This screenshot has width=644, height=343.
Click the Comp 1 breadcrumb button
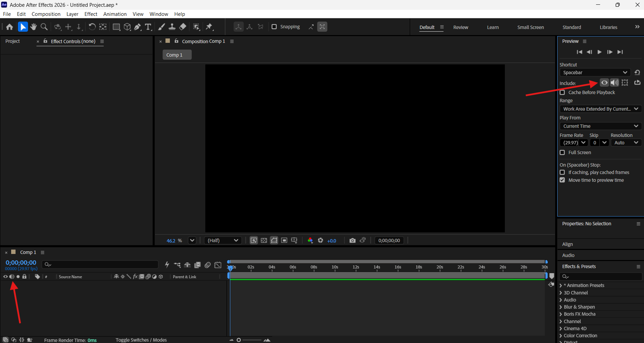(x=177, y=55)
